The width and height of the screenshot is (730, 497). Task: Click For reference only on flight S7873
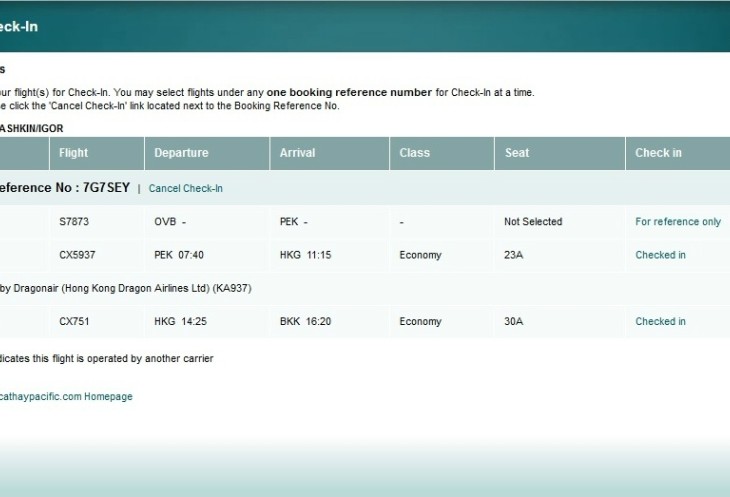coord(677,222)
